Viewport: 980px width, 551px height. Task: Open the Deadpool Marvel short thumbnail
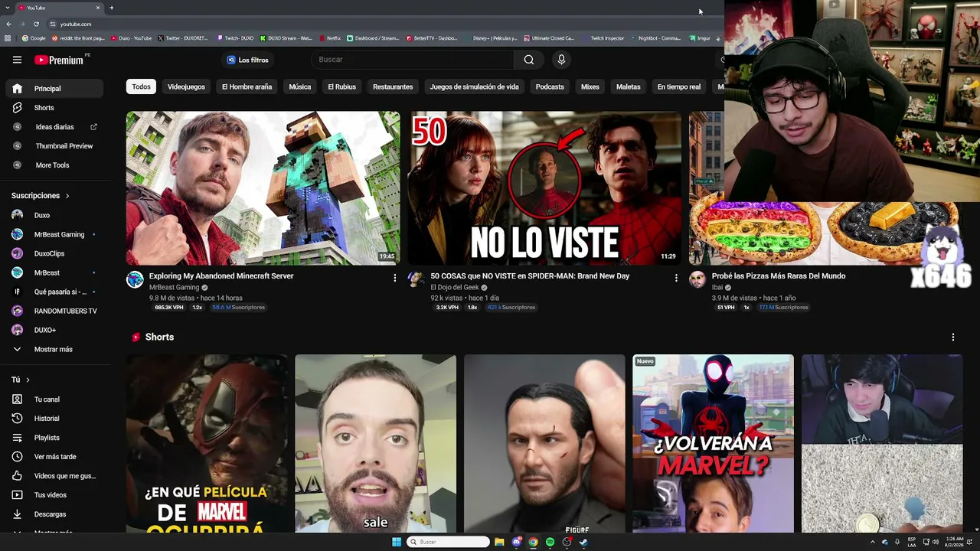tap(207, 443)
